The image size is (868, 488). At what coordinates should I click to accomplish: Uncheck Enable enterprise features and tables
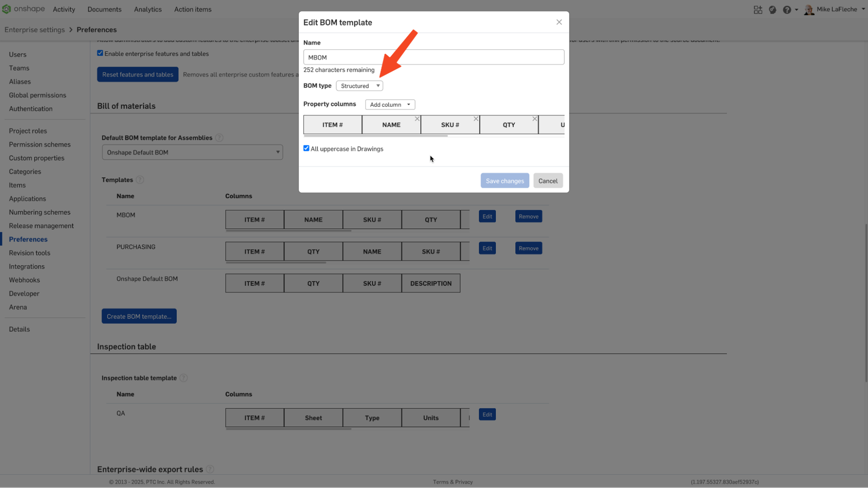point(100,53)
